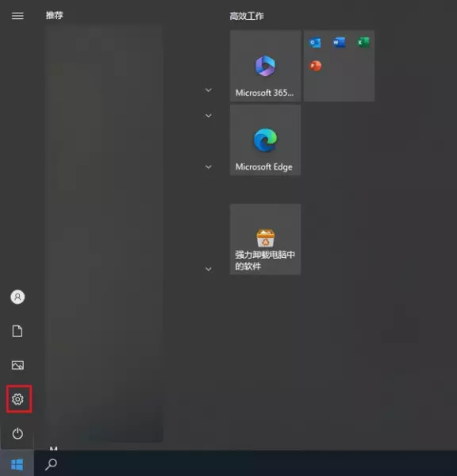The width and height of the screenshot is (457, 476).
Task: Open Settings via the gear icon
Action: [17, 399]
